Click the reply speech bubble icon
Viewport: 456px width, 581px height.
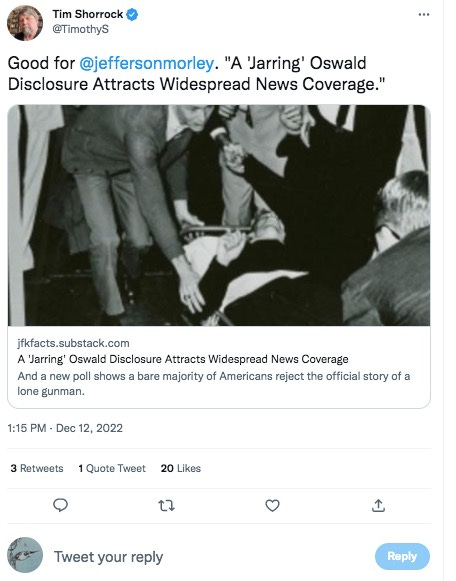[x=60, y=505]
